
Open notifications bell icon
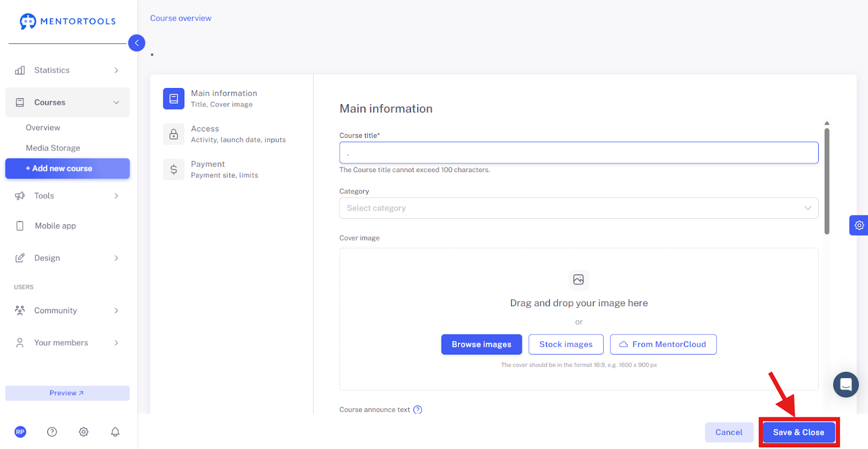(x=115, y=432)
